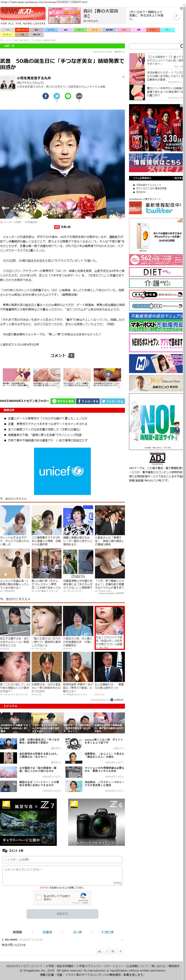186x980 pixels.
Task: Tick the 私はロボットではありません checkbox
Action: pos(38,897)
